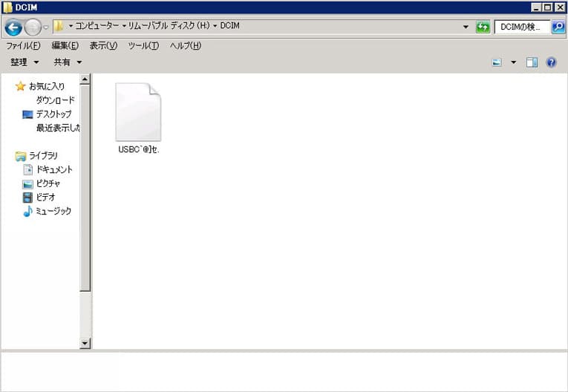This screenshot has height=392, width=568.
Task: Open the ツール(T) menu
Action: point(143,46)
